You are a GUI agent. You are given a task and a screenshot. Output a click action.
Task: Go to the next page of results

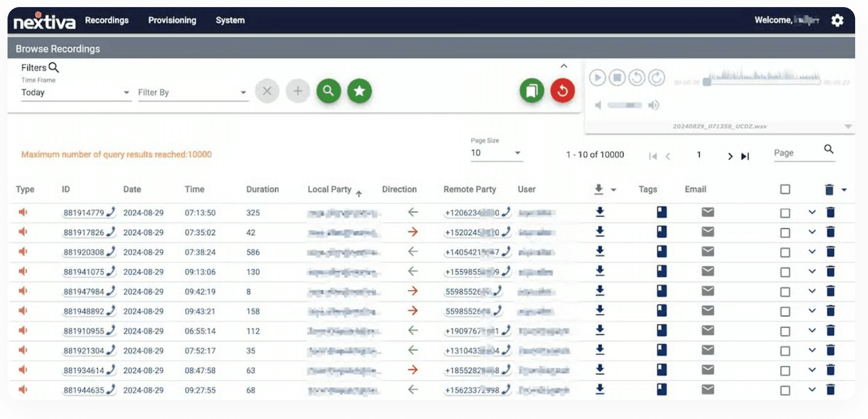730,156
